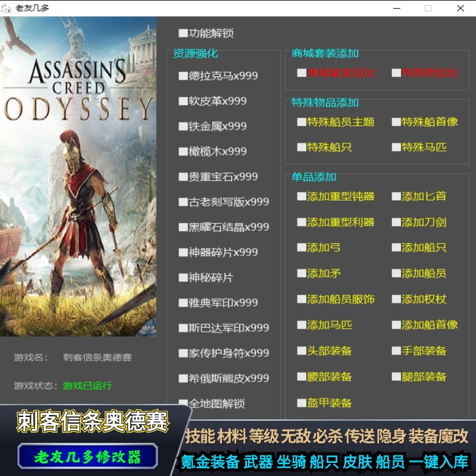Screen dimensions: 476x476
Task: Enable red 商城套装添加 checkbox
Action: 302,73
